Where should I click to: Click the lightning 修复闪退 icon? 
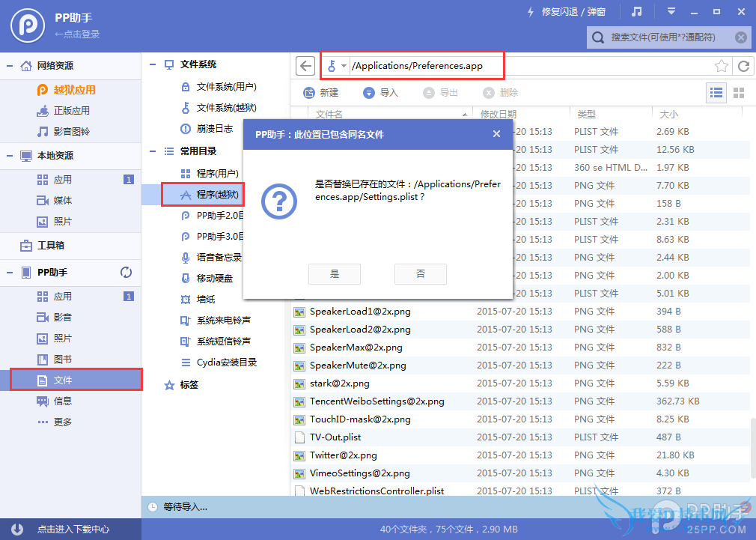point(530,11)
